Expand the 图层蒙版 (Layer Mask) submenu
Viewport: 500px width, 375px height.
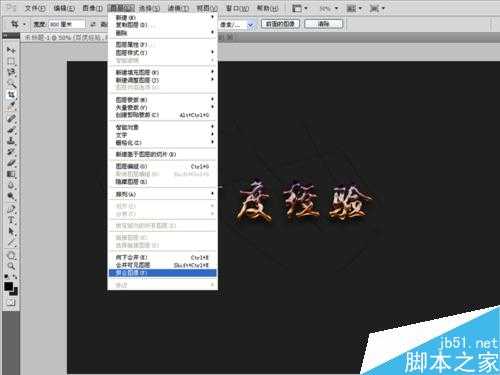(x=163, y=100)
